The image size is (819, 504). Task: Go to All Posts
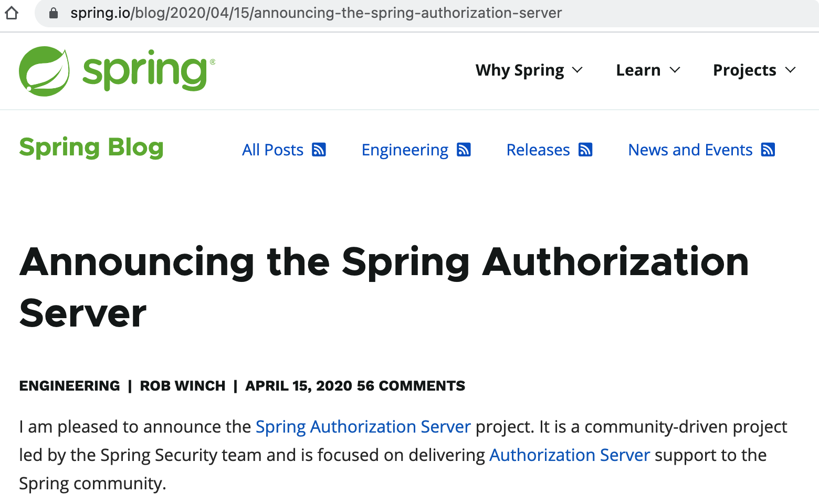pyautogui.click(x=272, y=150)
